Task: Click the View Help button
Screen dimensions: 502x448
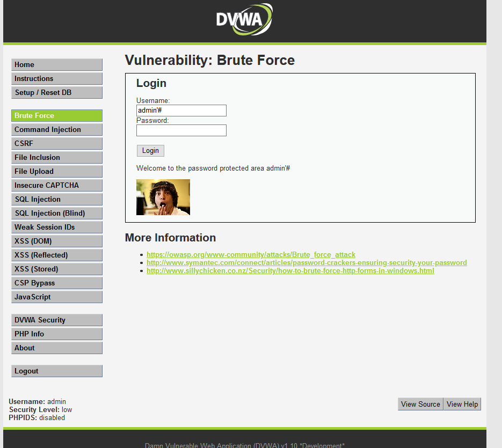Action: [462, 405]
